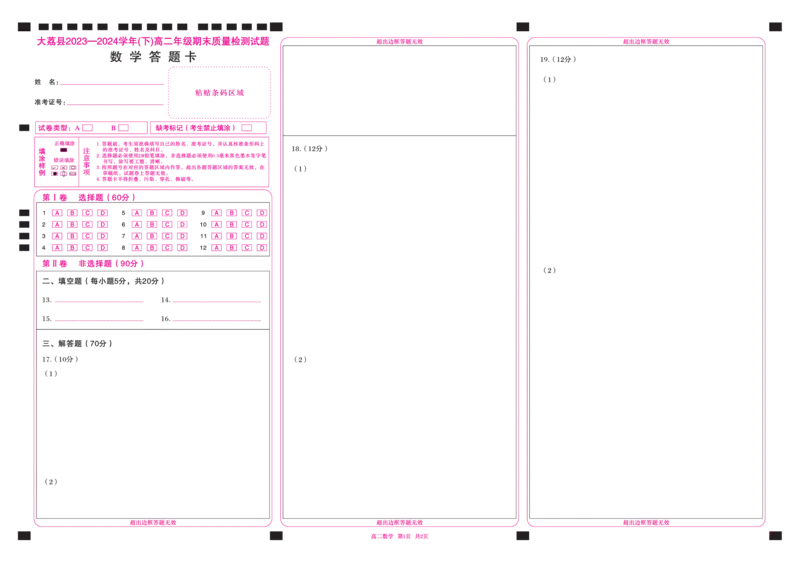The width and height of the screenshot is (800, 562).
Task: Mark the bottom-left bubble in the first answer group
Action: [x=56, y=247]
